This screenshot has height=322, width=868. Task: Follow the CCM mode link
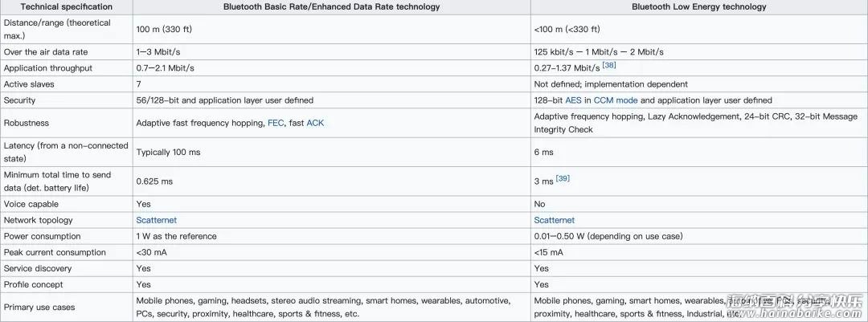click(x=616, y=100)
